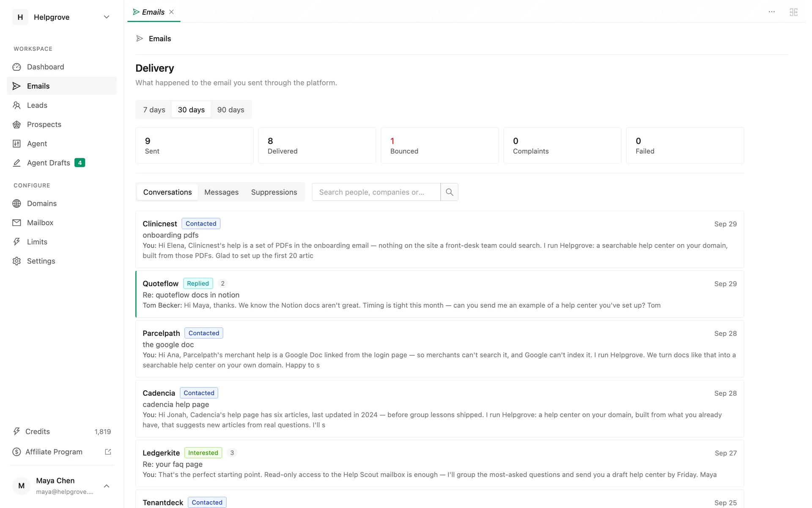The width and height of the screenshot is (812, 508).
Task: Click the Mailbox envelope icon
Action: pyautogui.click(x=16, y=223)
